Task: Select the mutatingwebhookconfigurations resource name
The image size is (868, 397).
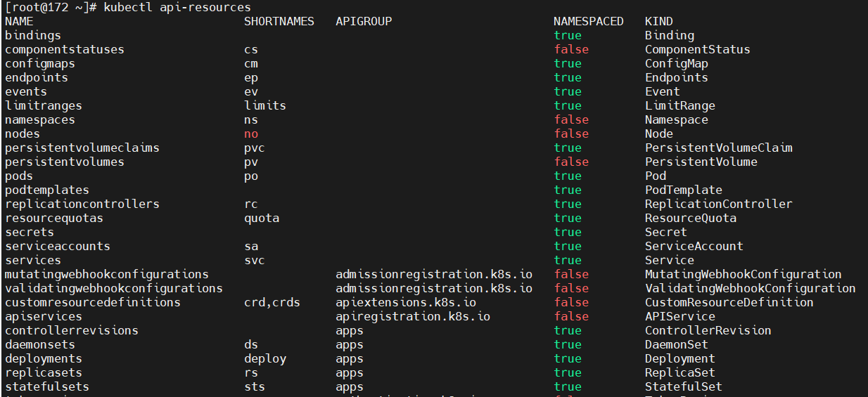Action: coord(106,274)
